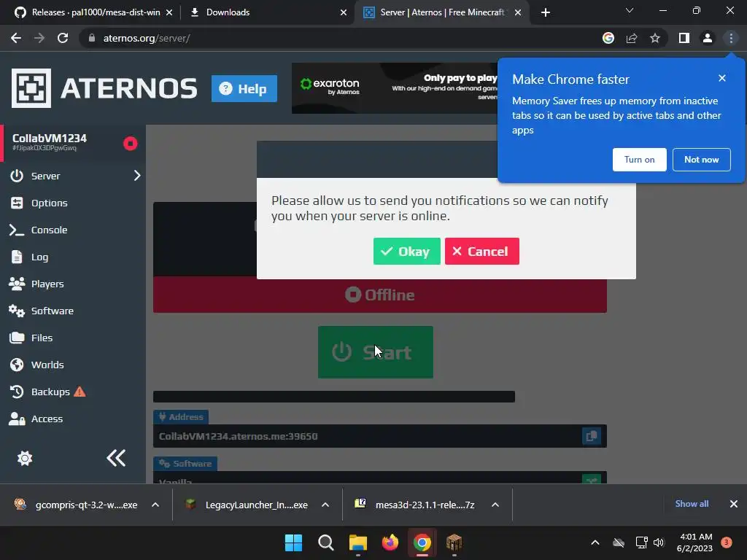Click Cancel on notification dialog
This screenshot has width=747, height=560.
[x=481, y=251]
